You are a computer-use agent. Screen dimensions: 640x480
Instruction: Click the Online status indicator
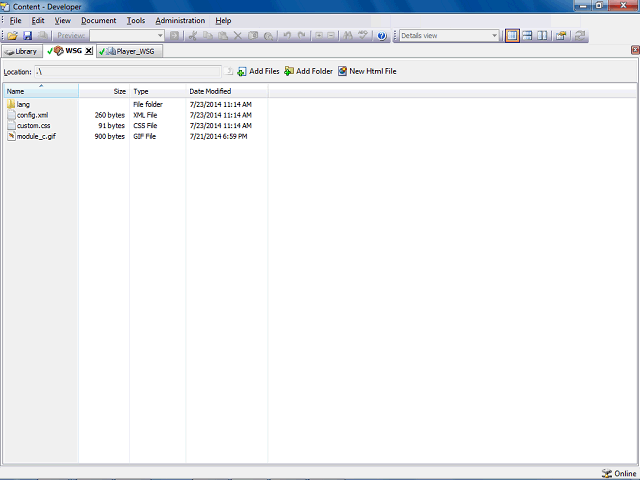click(619, 473)
